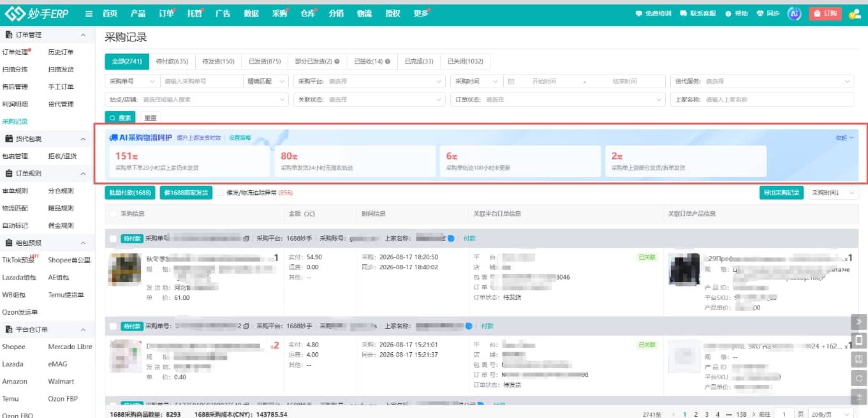Click the calendar icon in date range
The image size is (868, 418).
click(x=511, y=82)
